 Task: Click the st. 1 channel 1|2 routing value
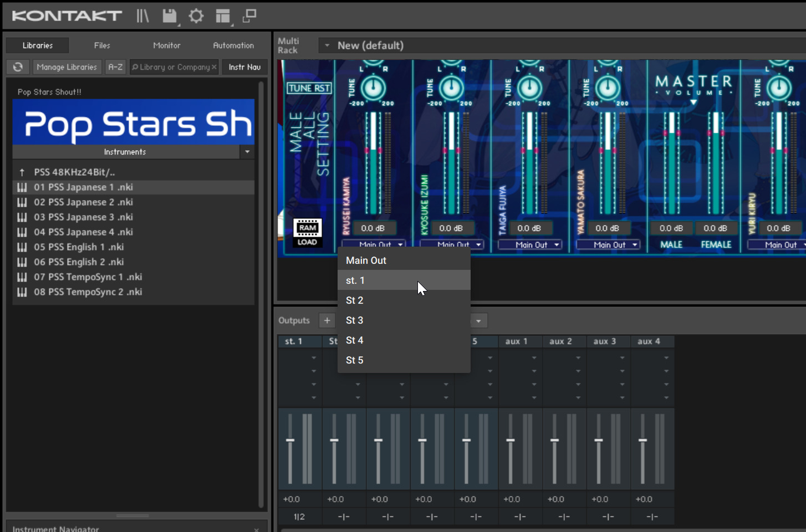click(299, 517)
